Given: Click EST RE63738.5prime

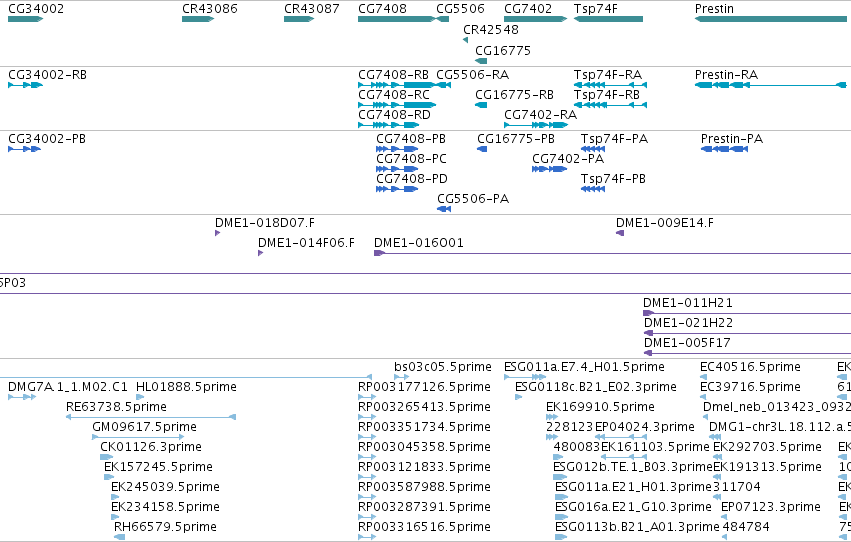Looking at the screenshot, I should tap(151, 417).
